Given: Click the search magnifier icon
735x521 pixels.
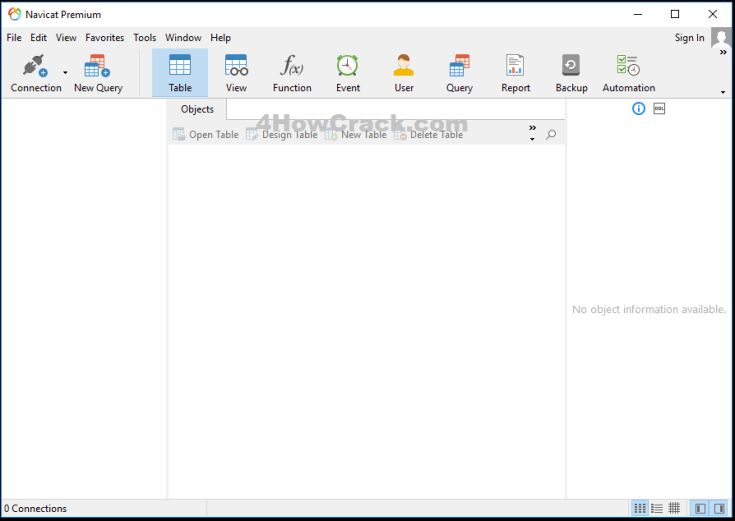Looking at the screenshot, I should pos(551,135).
